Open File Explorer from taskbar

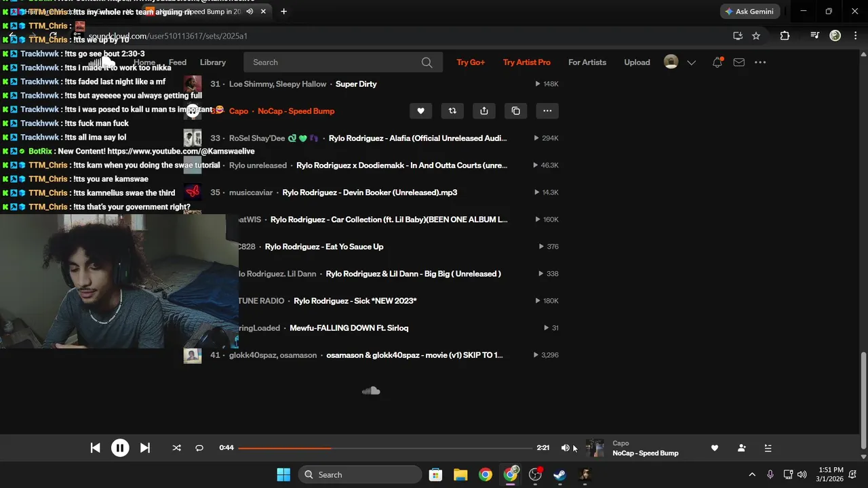coord(460,474)
